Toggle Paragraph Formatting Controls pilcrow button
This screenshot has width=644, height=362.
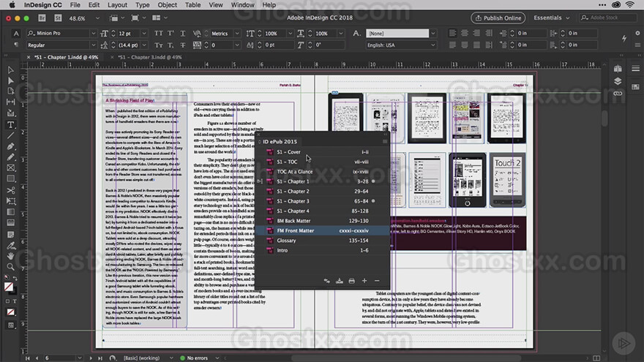coord(16,45)
